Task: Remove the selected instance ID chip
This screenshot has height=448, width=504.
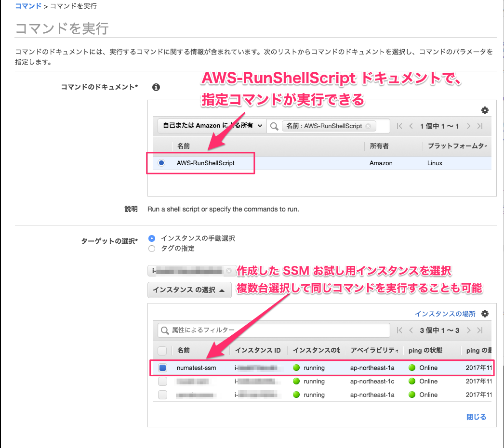Action: (x=228, y=271)
